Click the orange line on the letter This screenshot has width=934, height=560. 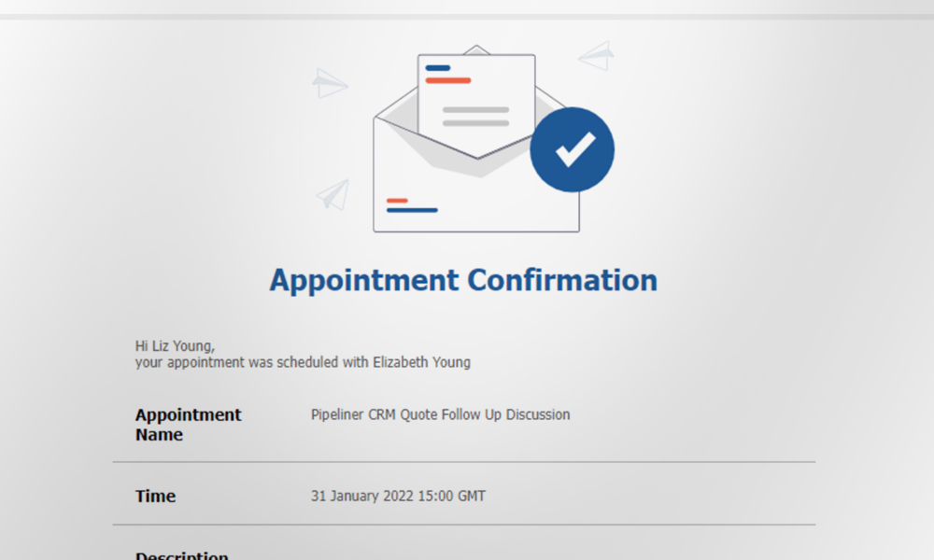[x=448, y=80]
